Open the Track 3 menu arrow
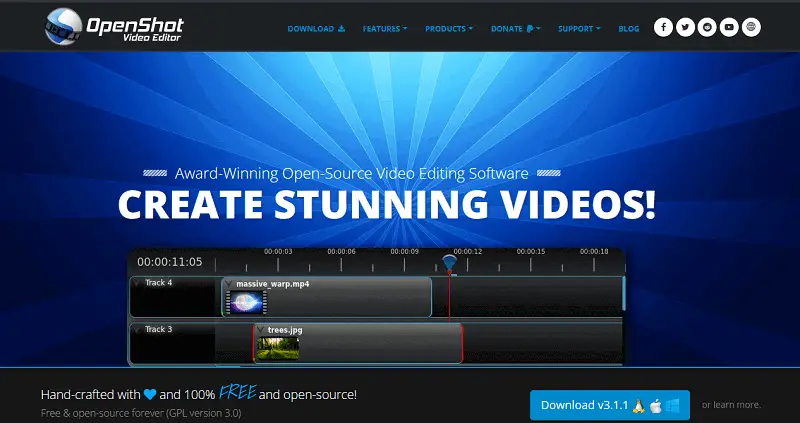Viewport: 800px width, 423px height. (x=137, y=330)
